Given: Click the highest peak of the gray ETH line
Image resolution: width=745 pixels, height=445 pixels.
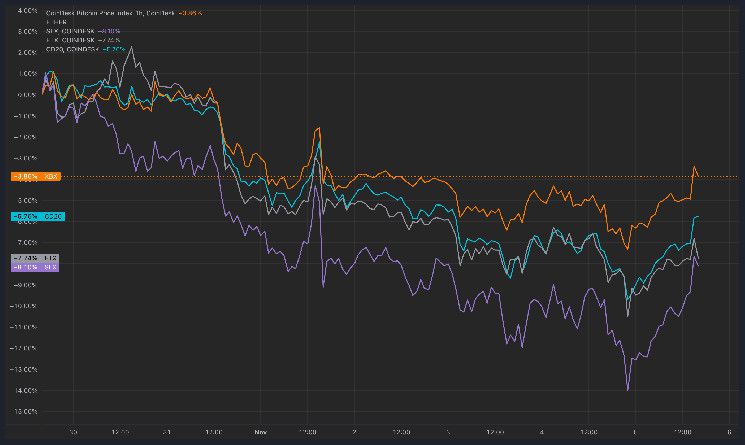Looking at the screenshot, I should (132, 46).
